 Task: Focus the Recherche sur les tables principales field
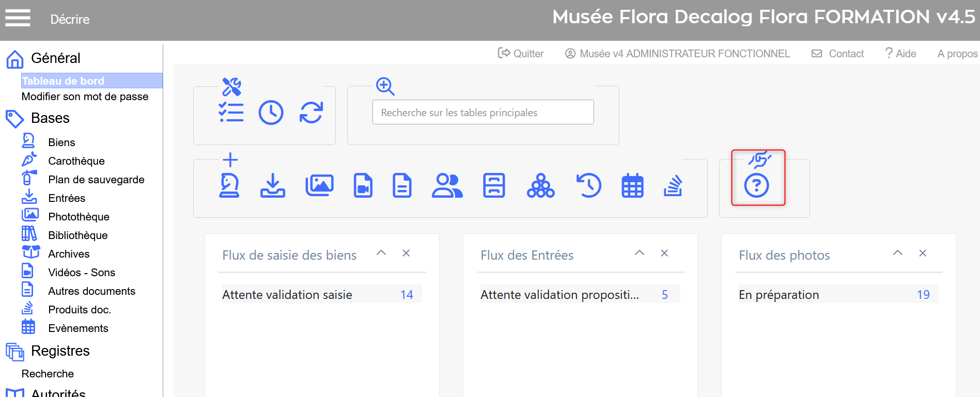[x=483, y=112]
